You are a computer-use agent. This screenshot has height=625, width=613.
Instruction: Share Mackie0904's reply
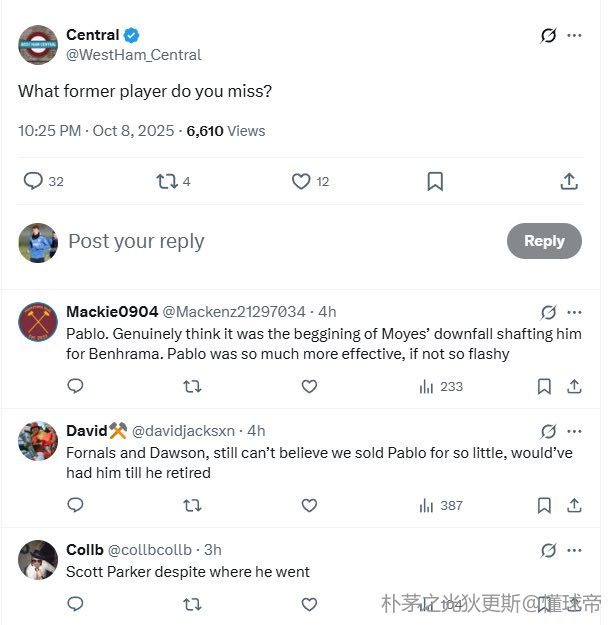574,386
